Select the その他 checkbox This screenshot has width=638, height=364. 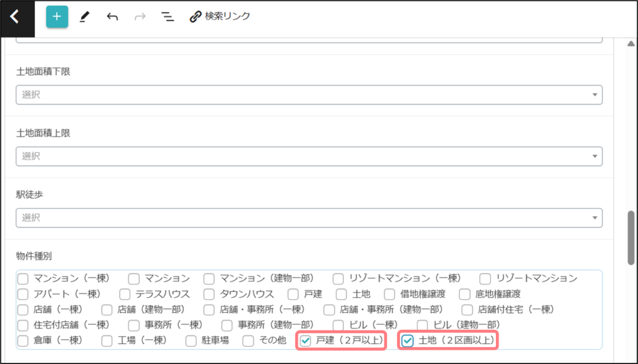(249, 340)
